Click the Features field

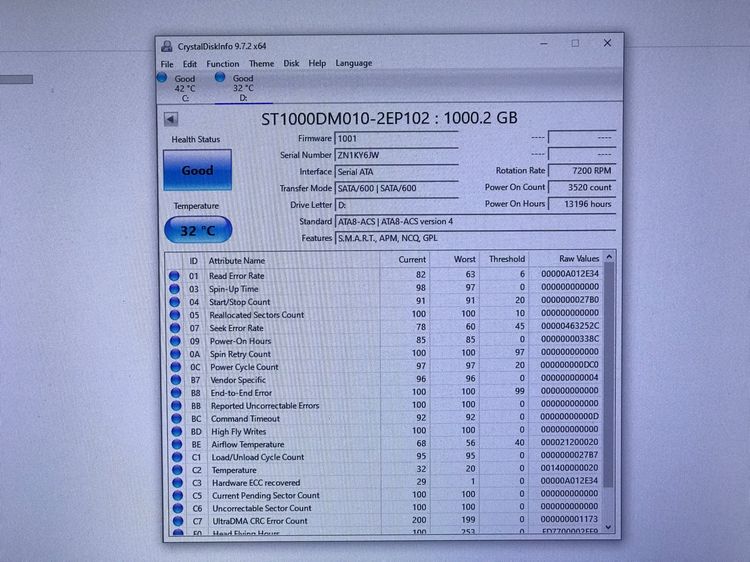click(x=475, y=238)
